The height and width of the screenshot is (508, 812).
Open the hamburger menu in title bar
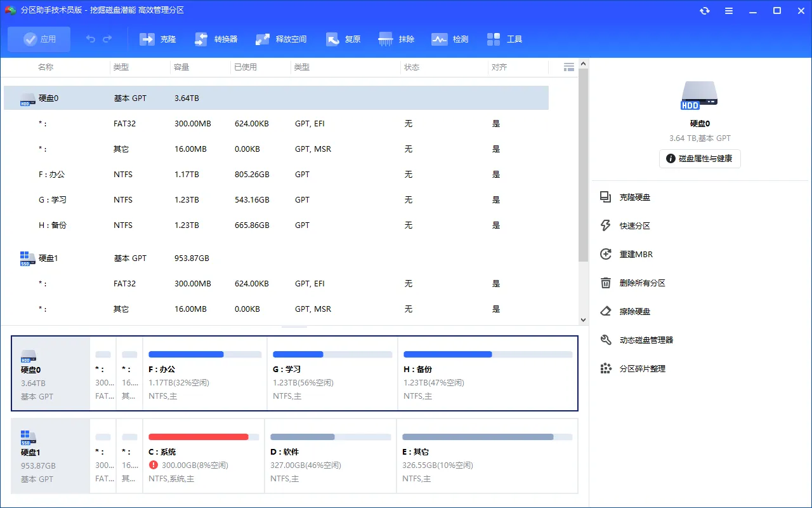pos(729,11)
